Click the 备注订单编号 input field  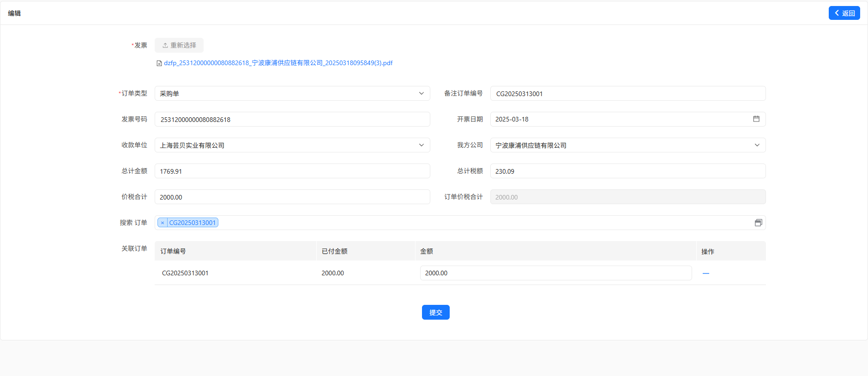pos(628,93)
